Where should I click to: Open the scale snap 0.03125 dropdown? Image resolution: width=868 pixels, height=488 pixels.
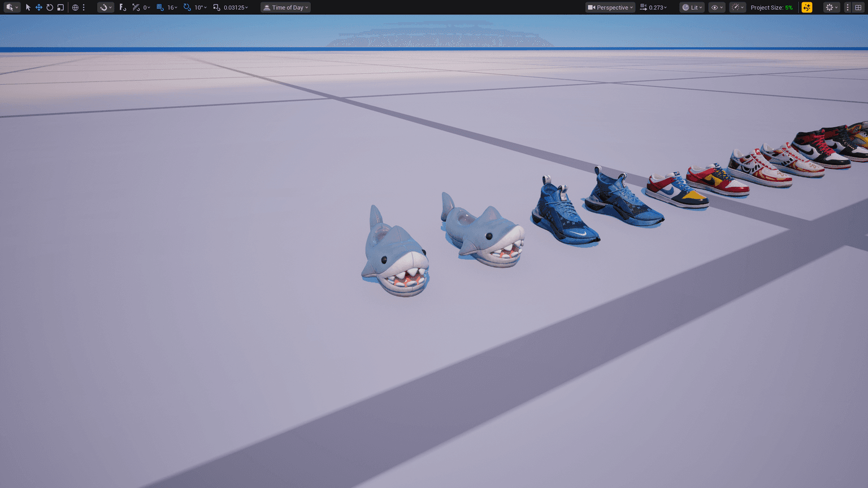pyautogui.click(x=236, y=7)
